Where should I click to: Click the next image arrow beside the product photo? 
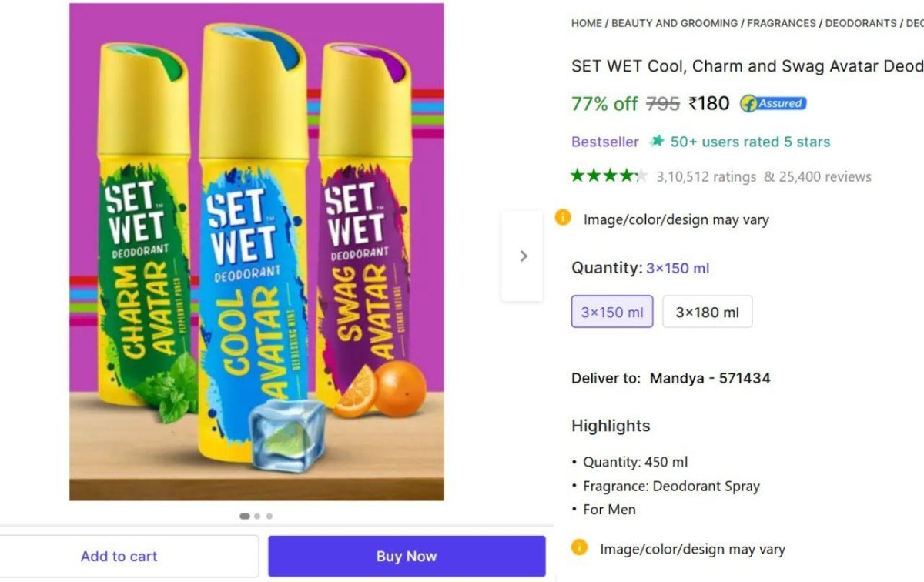click(523, 256)
